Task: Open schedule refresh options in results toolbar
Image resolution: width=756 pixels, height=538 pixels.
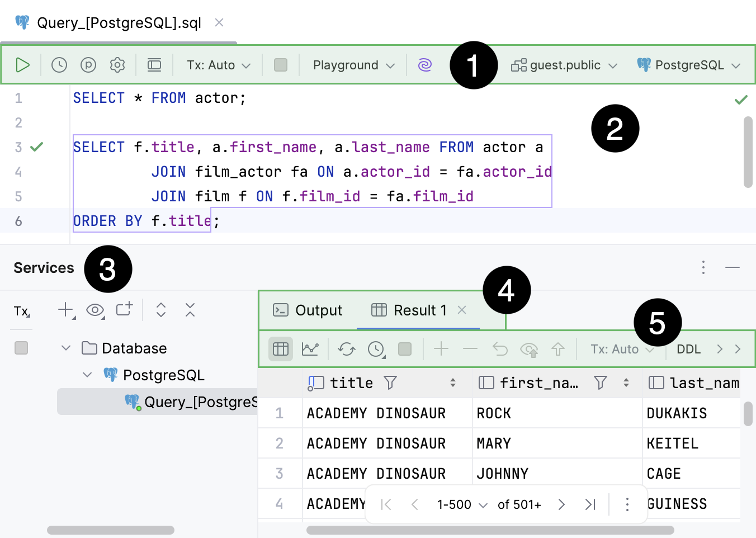Action: [x=376, y=348]
